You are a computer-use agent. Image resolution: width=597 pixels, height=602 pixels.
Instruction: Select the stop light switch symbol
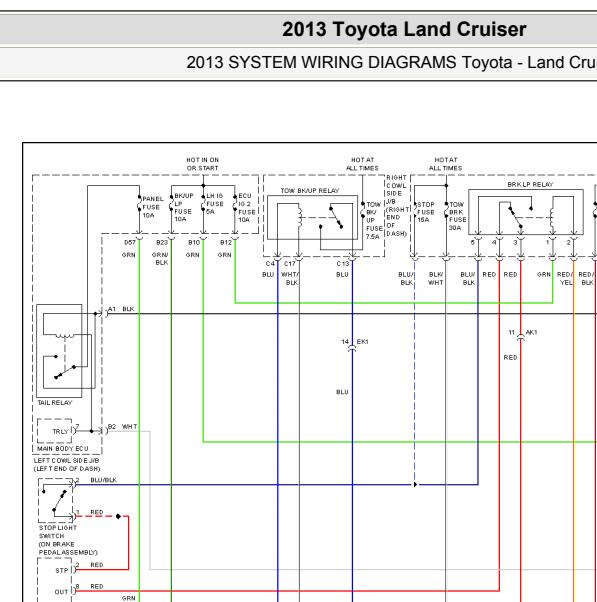click(x=56, y=500)
